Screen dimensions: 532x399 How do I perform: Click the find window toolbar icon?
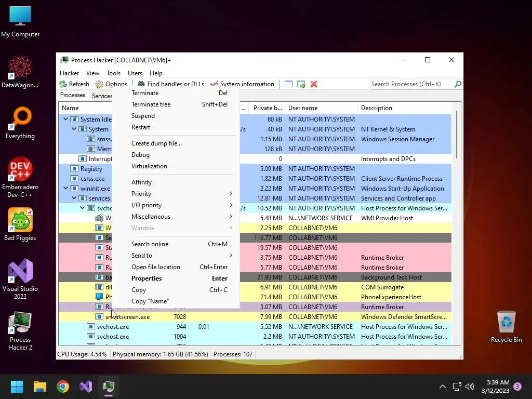[288, 84]
